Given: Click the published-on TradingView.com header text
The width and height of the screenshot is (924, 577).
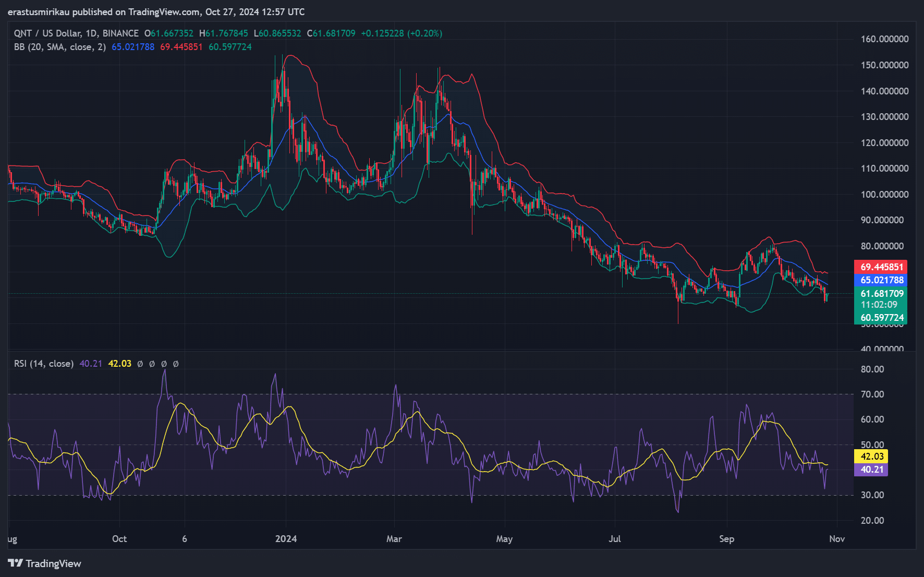Looking at the screenshot, I should point(156,12).
